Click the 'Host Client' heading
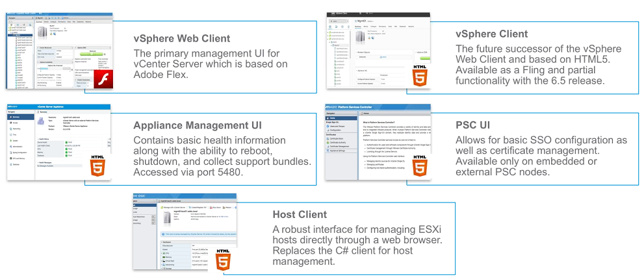The height and width of the screenshot is (279, 644). pos(300,214)
